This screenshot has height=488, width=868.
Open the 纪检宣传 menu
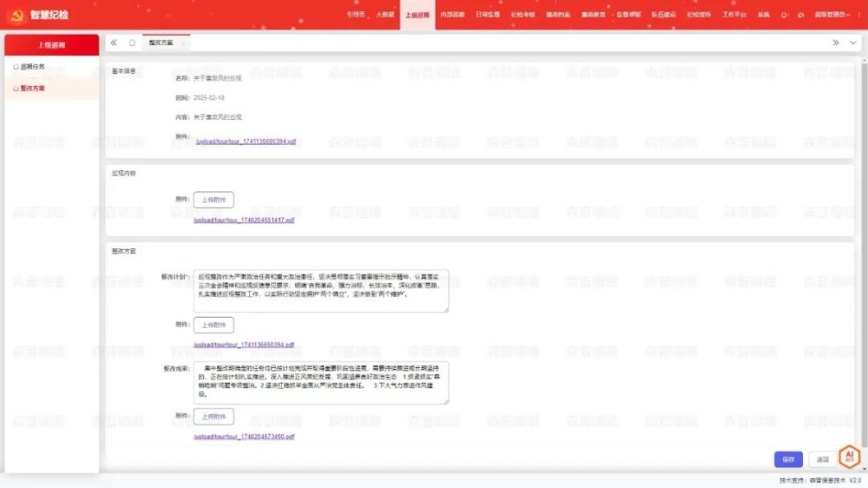point(699,15)
